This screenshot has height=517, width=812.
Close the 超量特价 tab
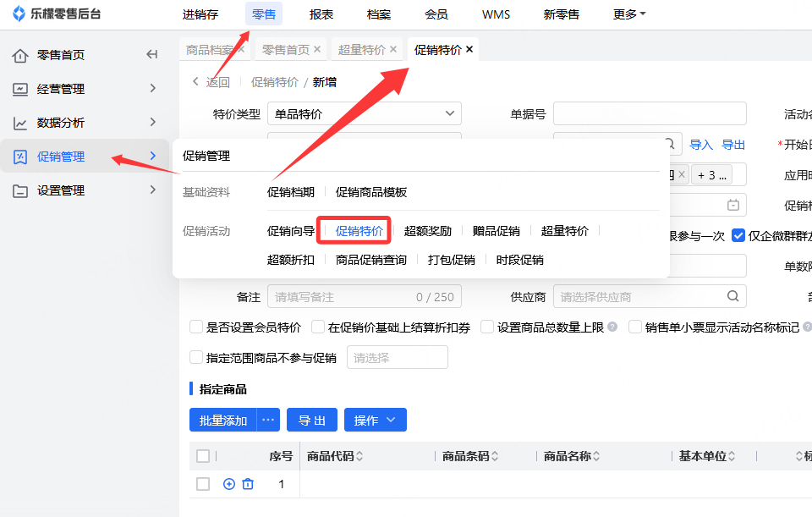[393, 49]
